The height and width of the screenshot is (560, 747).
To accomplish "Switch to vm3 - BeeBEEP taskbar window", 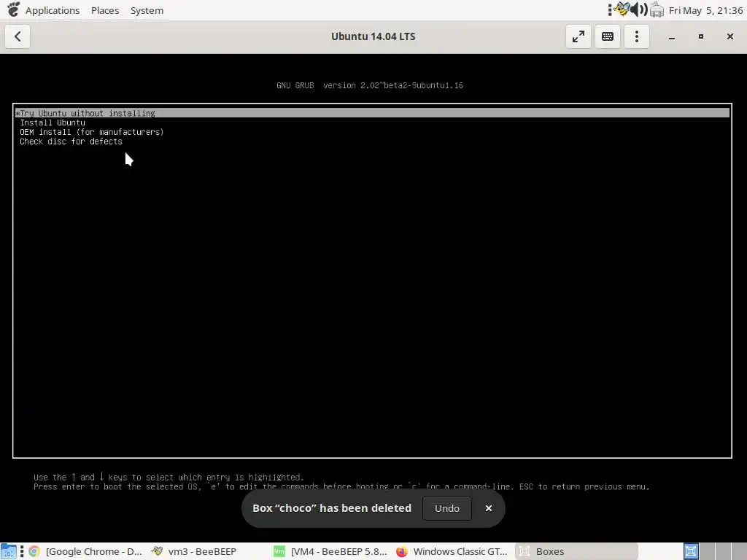I will [x=194, y=551].
